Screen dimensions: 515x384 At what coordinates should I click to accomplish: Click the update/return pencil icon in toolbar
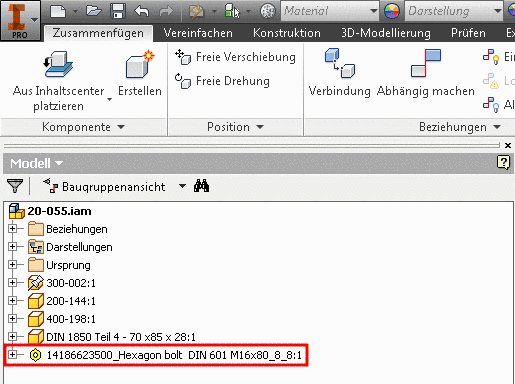coord(197,11)
